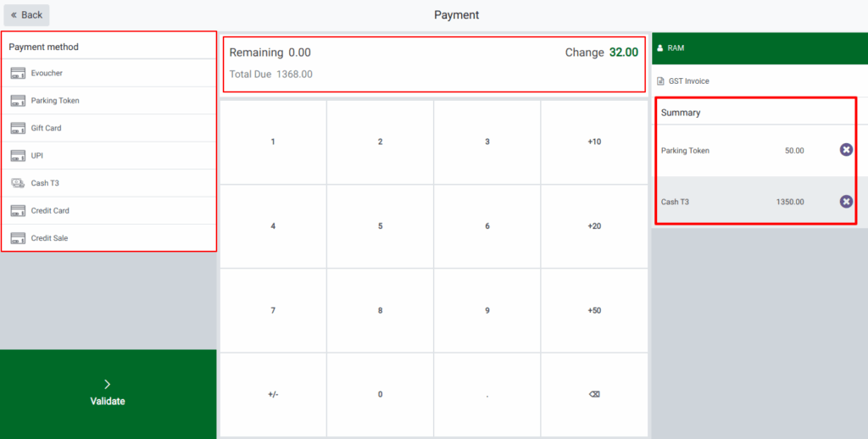Screen dimensions: 868x439
Task: Click the Summary heading
Action: (x=681, y=113)
